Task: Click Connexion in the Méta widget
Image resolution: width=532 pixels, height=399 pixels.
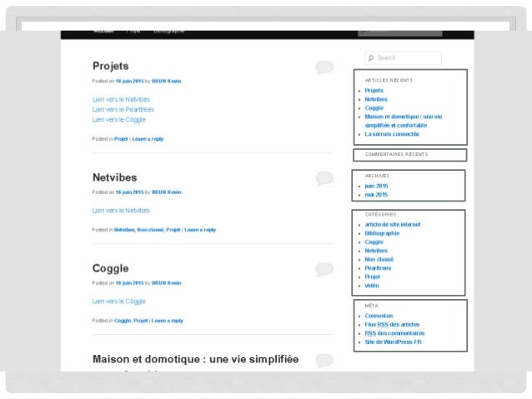Action: (379, 316)
